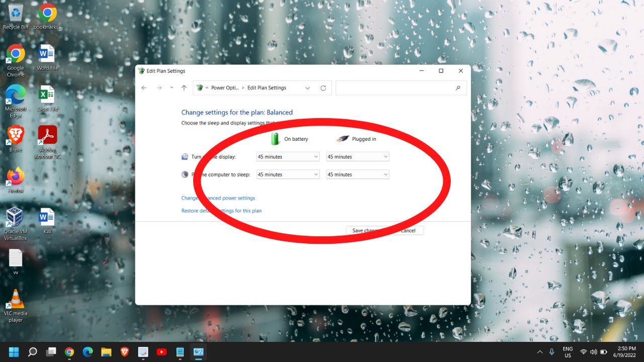Open the Windows Start menu
The height and width of the screenshot is (362, 644).
[14, 351]
